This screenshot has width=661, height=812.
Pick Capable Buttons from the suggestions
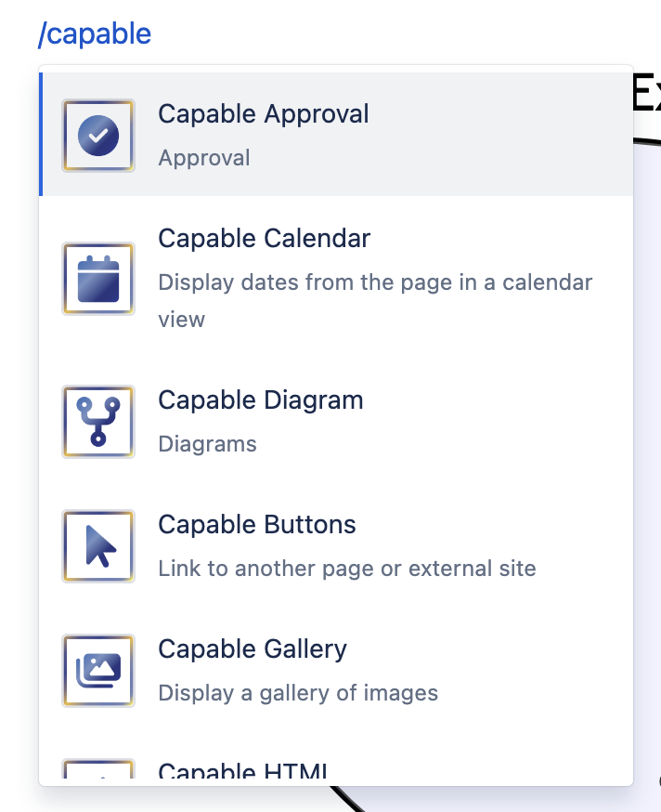(257, 525)
